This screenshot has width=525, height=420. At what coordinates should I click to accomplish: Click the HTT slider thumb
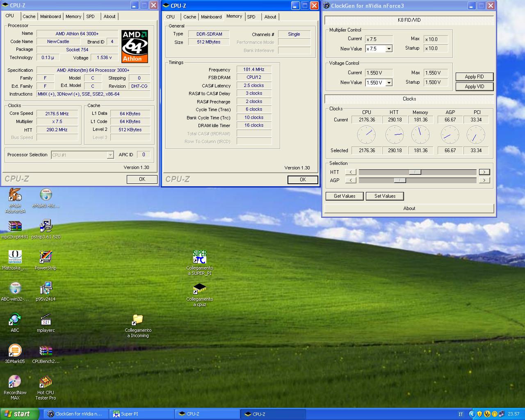click(x=415, y=172)
